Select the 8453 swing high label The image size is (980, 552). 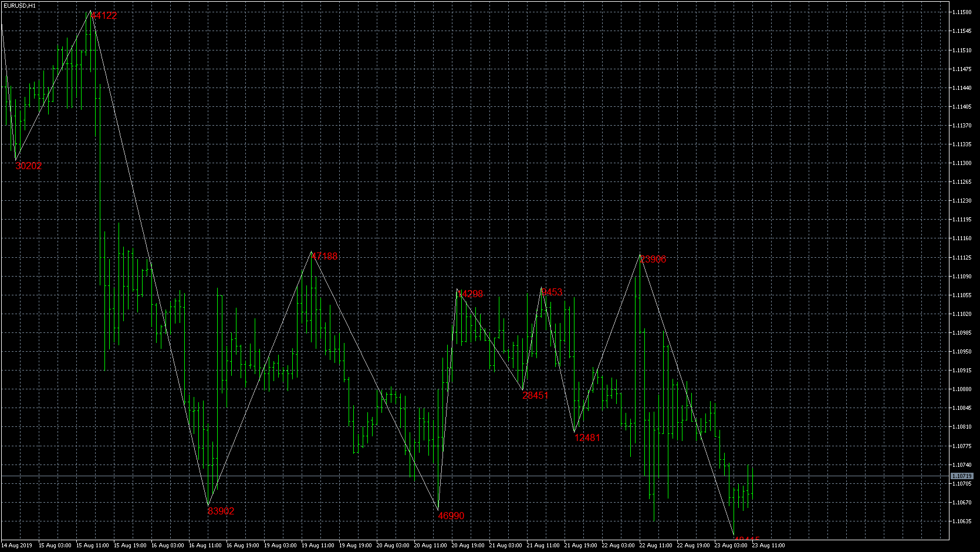click(x=552, y=292)
